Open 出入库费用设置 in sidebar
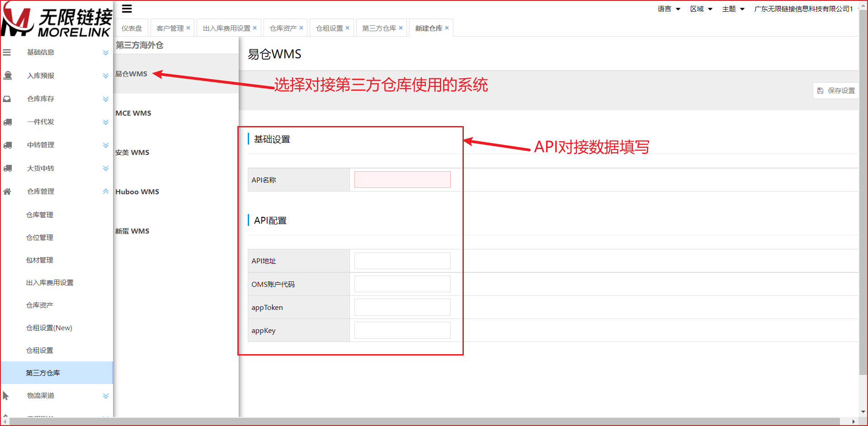This screenshot has width=868, height=426. pos(50,283)
